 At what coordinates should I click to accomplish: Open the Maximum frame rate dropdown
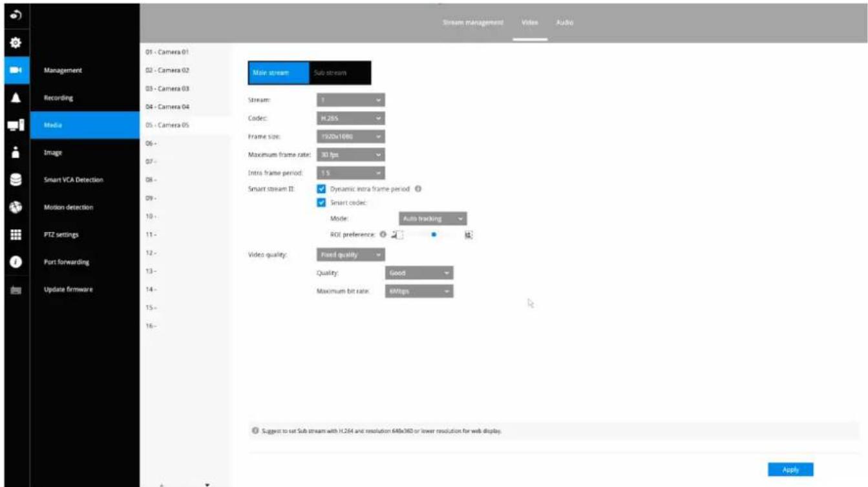(x=351, y=155)
